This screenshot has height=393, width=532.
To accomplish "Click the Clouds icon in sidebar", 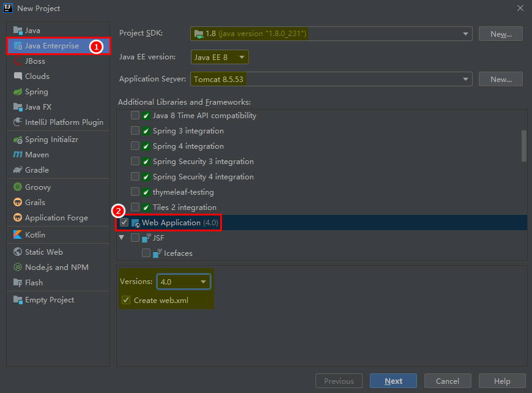I will pyautogui.click(x=18, y=76).
